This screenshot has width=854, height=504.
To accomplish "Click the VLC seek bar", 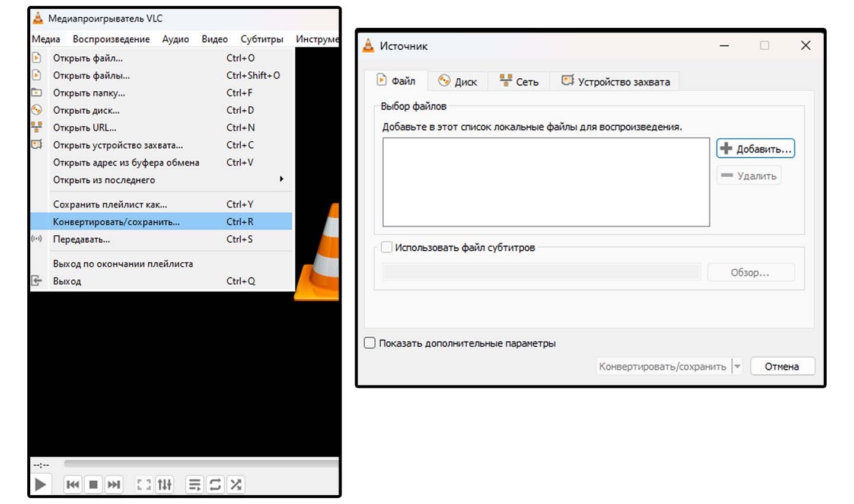I will 201,463.
